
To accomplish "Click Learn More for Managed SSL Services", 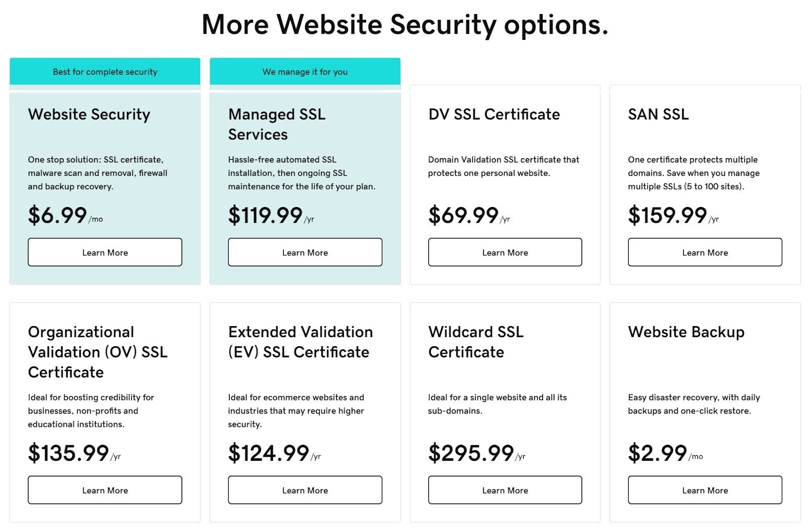I will [x=305, y=252].
